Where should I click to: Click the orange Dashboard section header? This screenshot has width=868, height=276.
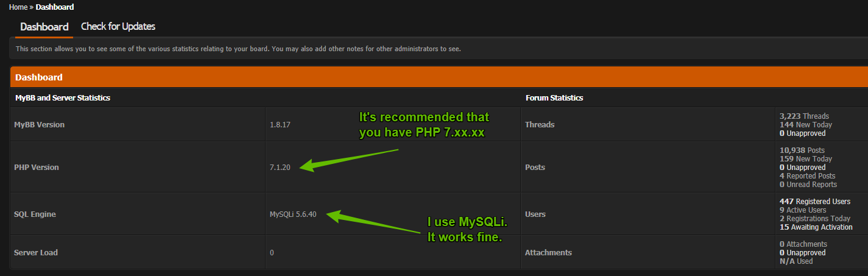click(x=439, y=77)
